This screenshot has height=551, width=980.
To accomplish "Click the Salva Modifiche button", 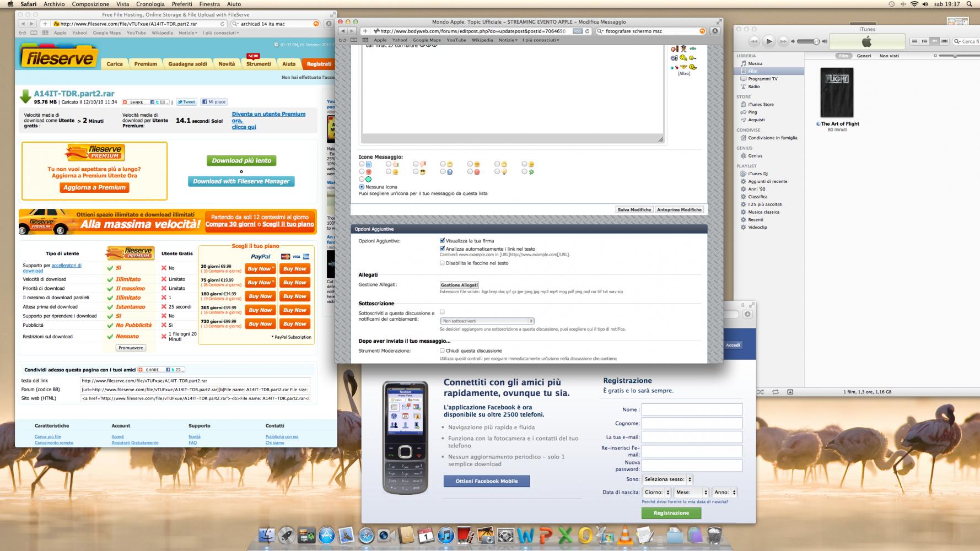I will [634, 209].
